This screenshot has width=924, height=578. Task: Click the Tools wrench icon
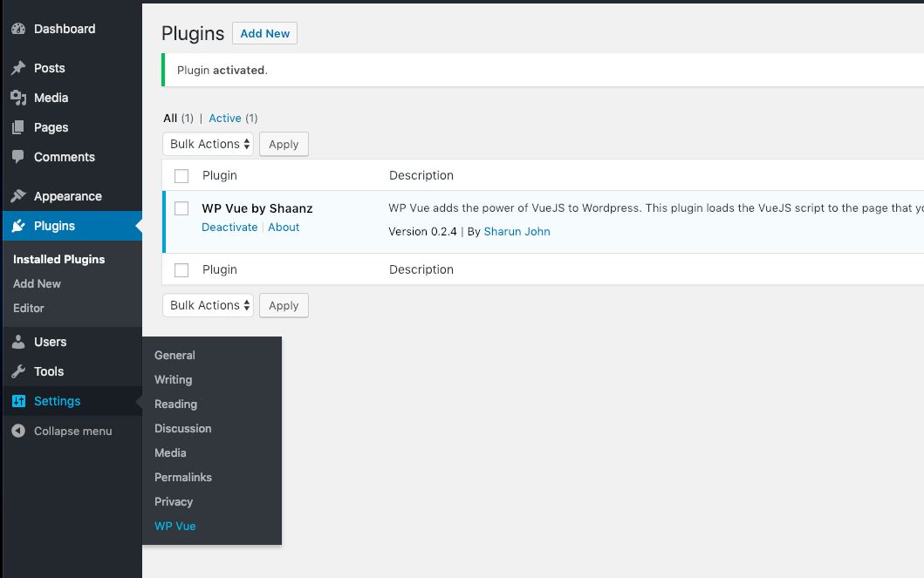tap(18, 371)
